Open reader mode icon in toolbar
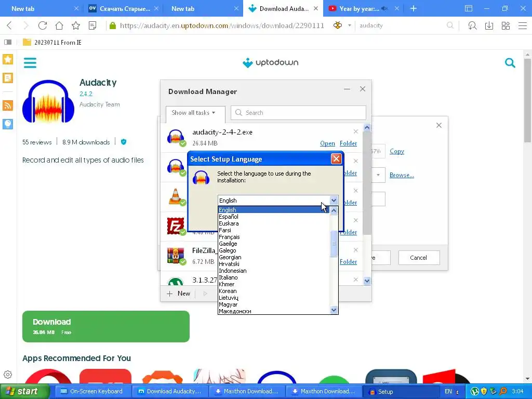532x399 pixels. pos(92,25)
